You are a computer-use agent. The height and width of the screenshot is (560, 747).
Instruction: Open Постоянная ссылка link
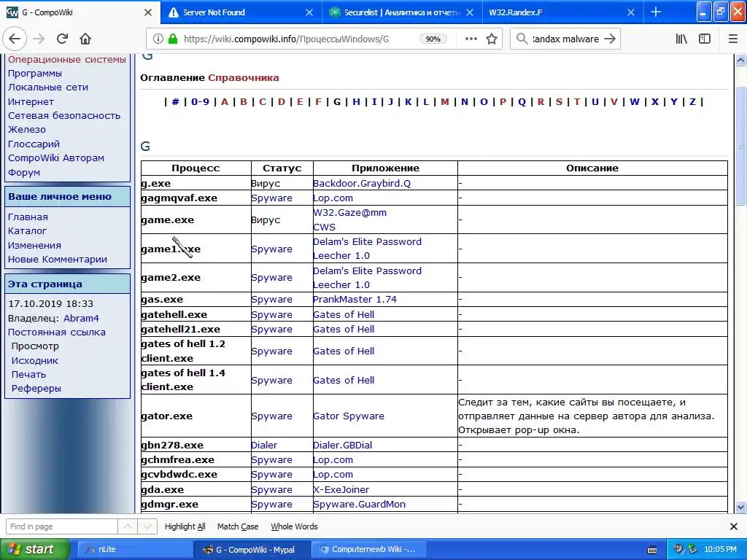click(x=57, y=332)
